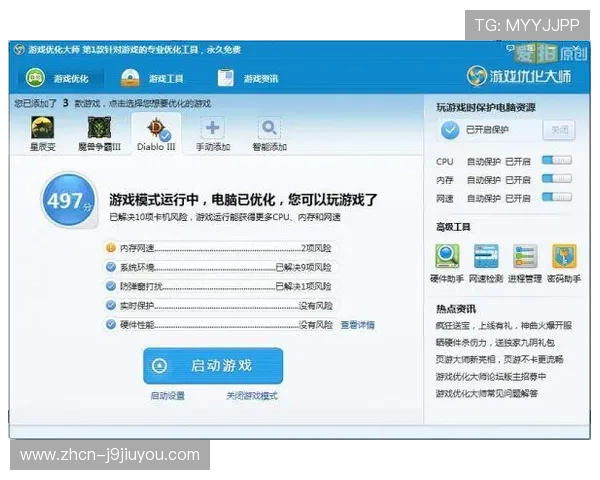Click the 手动添加 plus icon

tap(212, 128)
